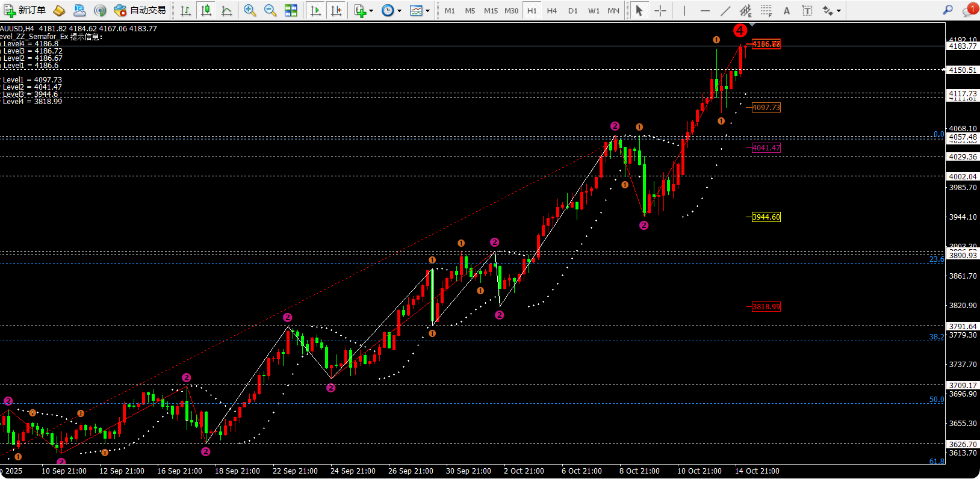Toggle AutoTrading (自动交易) button
Image resolution: width=980 pixels, height=479 pixels.
click(x=140, y=10)
